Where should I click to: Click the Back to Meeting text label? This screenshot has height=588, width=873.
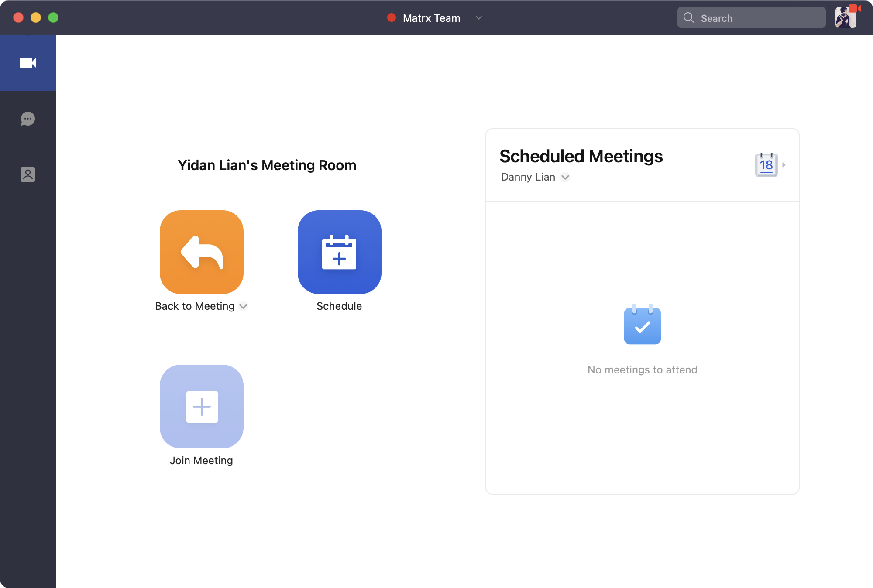[x=195, y=306]
